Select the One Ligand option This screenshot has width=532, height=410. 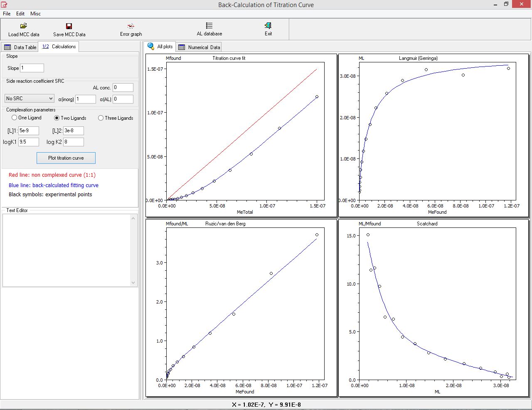click(15, 118)
